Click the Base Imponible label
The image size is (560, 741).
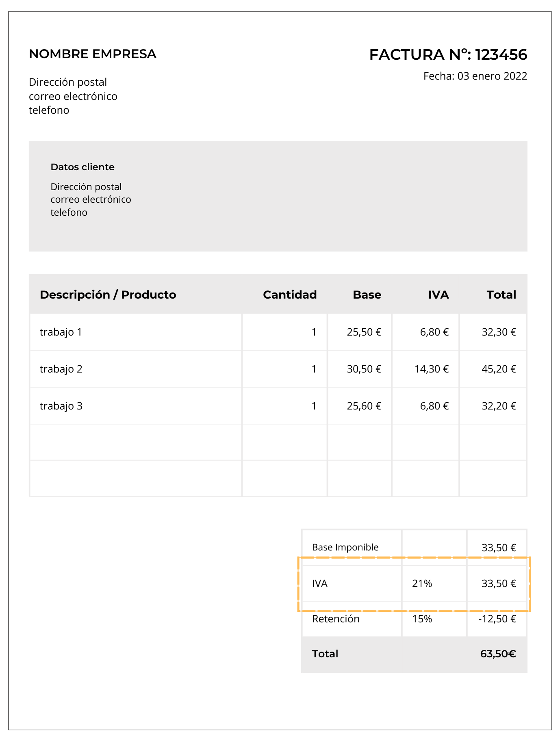point(345,548)
